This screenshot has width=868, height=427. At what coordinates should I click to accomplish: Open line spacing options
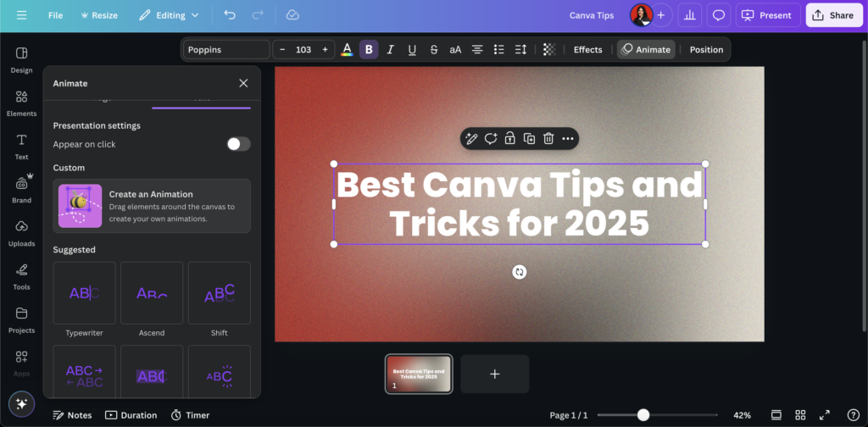pos(520,49)
